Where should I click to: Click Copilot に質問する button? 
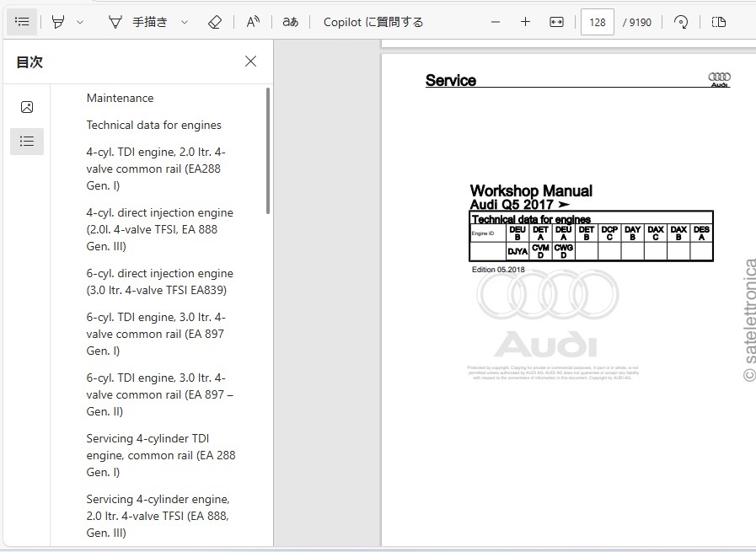click(x=373, y=22)
